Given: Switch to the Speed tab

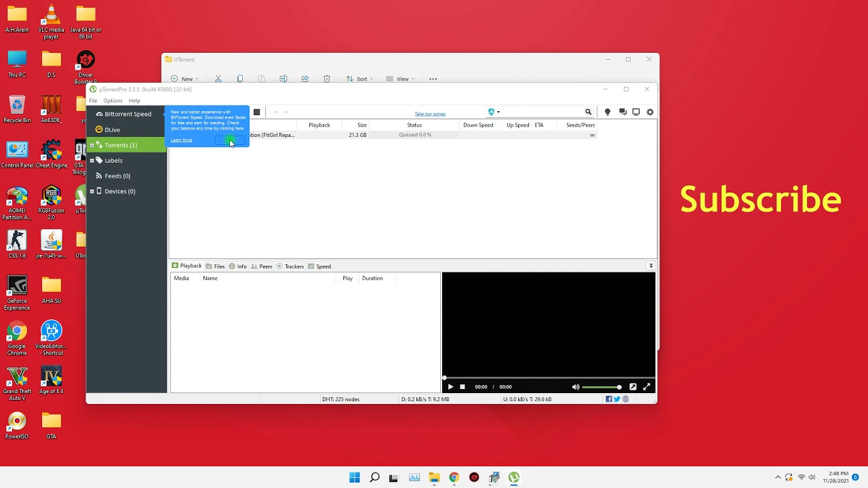Looking at the screenshot, I should [319, 266].
